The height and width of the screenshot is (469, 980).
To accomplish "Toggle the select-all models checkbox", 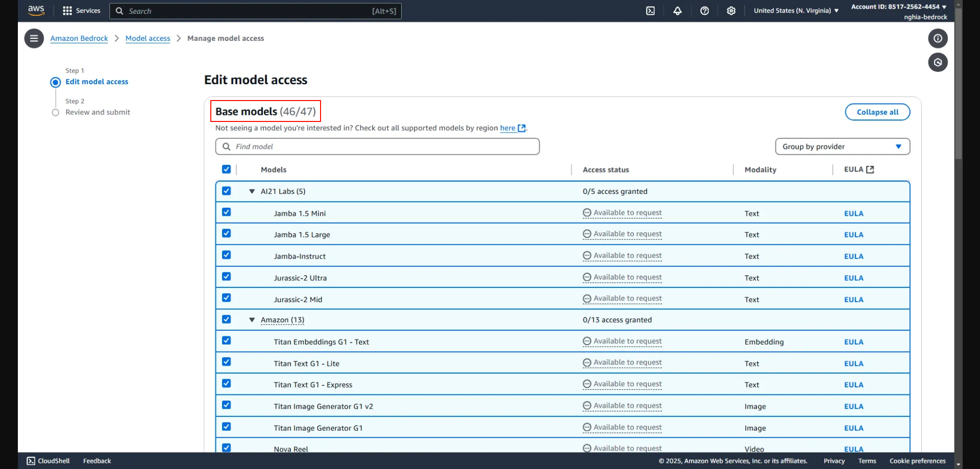I will pyautogui.click(x=227, y=169).
